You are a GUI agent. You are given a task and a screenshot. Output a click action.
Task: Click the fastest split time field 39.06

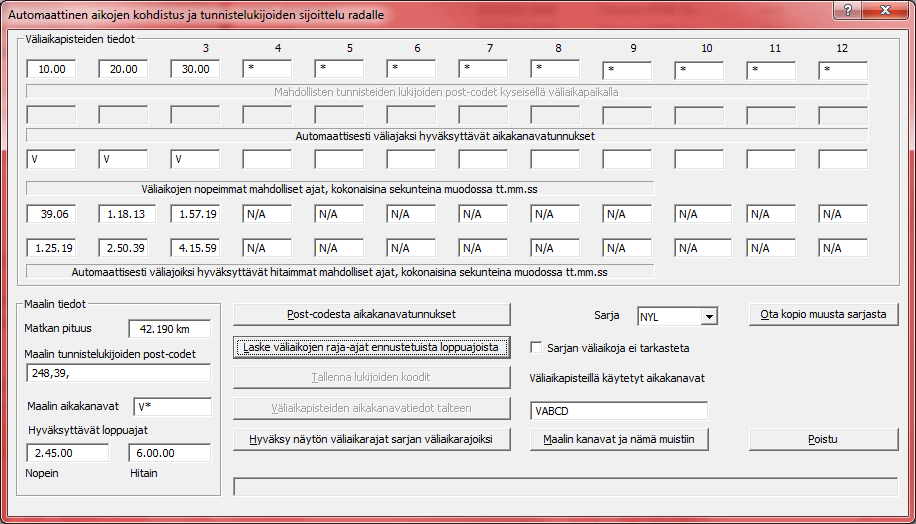51,213
